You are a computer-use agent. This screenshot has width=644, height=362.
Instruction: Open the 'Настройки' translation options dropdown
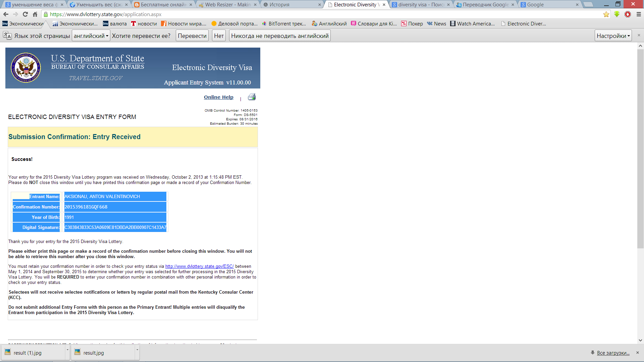coord(613,36)
